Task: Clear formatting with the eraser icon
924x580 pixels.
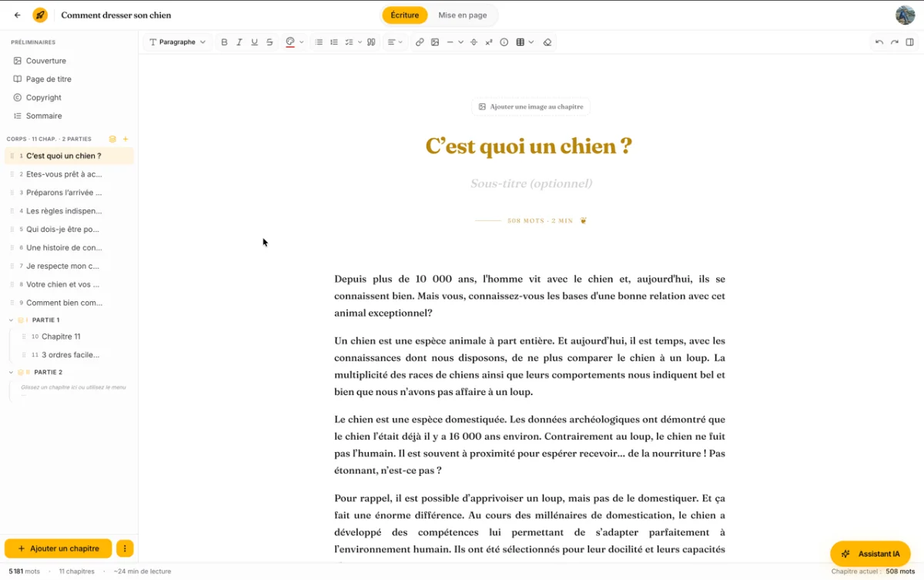Action: click(547, 42)
